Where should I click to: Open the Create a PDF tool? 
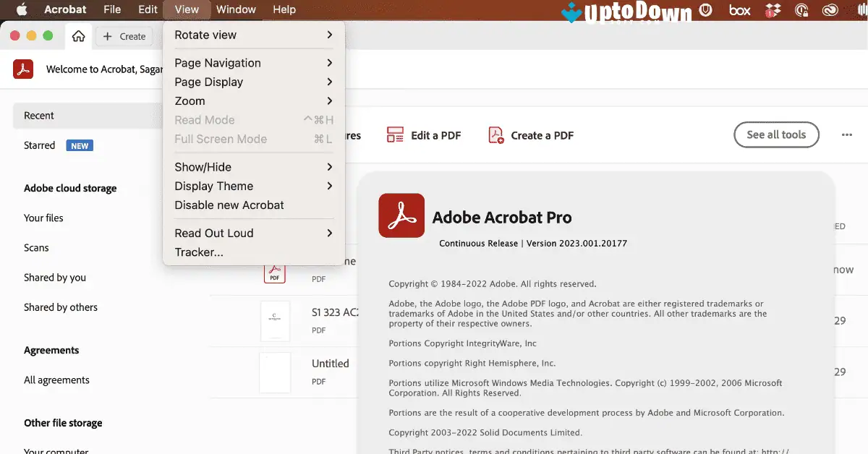coord(530,134)
